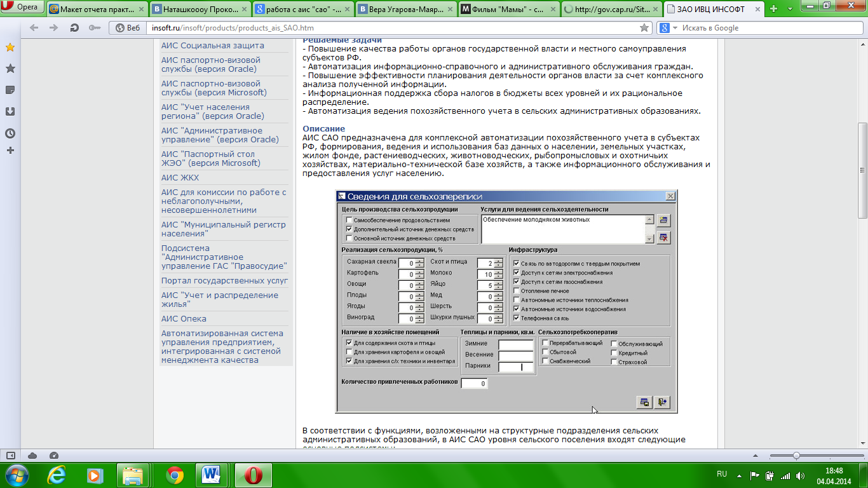Open Windows Explorer from taskbar

tap(133, 475)
